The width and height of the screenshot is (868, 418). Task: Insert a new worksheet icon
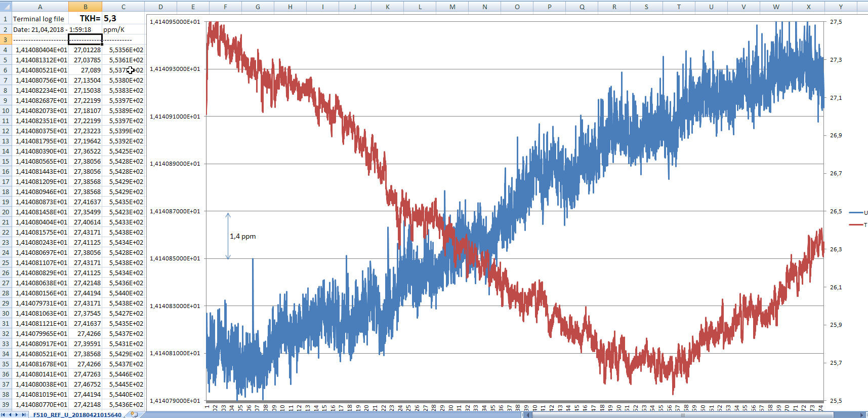click(134, 415)
